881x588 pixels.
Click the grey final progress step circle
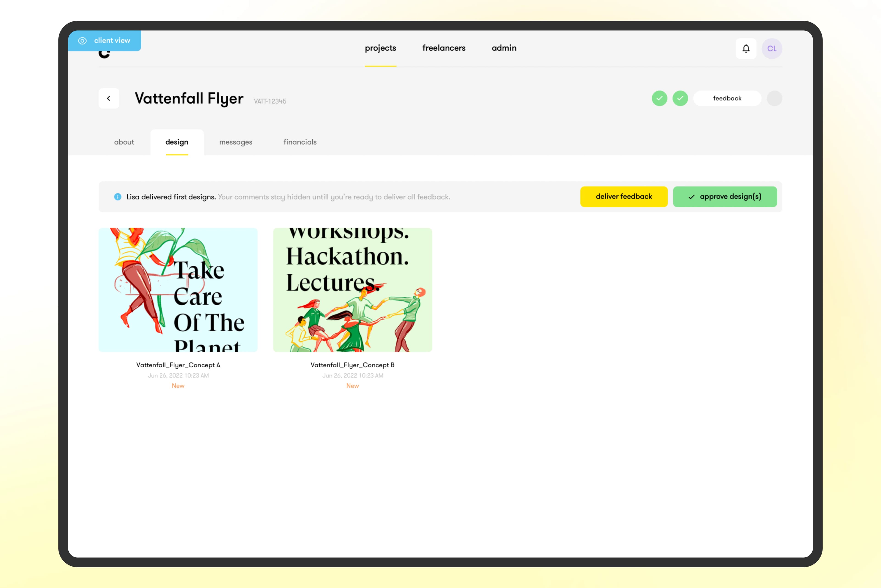click(x=774, y=98)
